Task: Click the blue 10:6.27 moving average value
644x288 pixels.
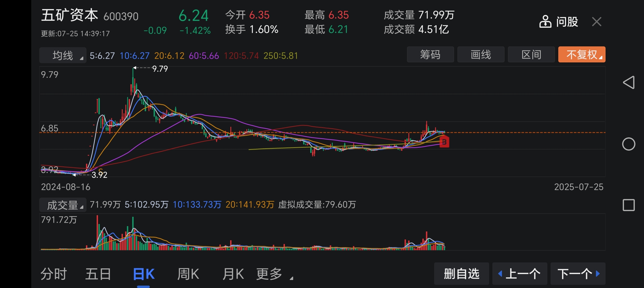Action: pyautogui.click(x=135, y=56)
